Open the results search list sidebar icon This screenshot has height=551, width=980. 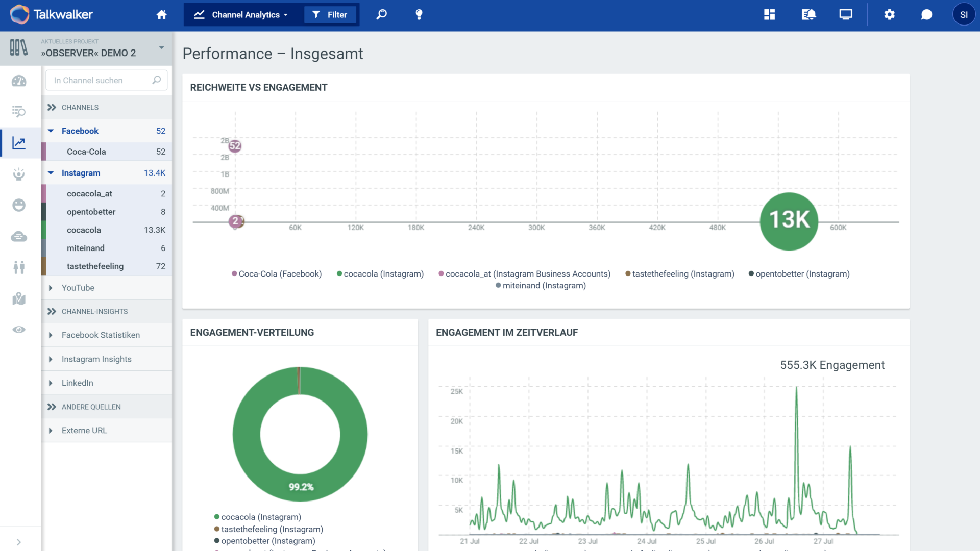pos(19,111)
